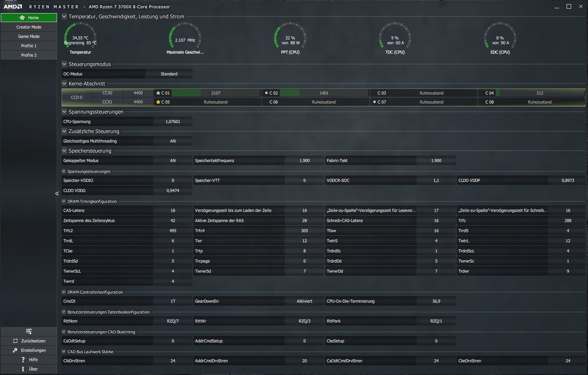Collapse the Speichersteuerung section
The width and height of the screenshot is (588, 375).
(x=64, y=151)
